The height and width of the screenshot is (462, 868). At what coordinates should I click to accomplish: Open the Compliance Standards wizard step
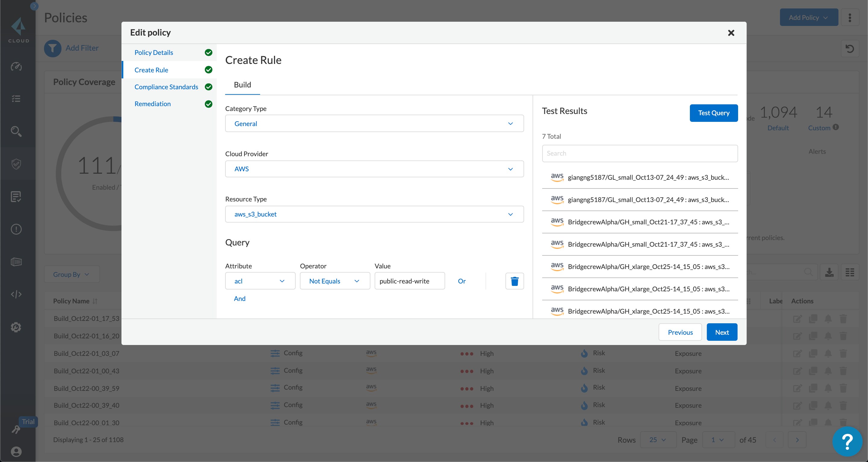[166, 87]
